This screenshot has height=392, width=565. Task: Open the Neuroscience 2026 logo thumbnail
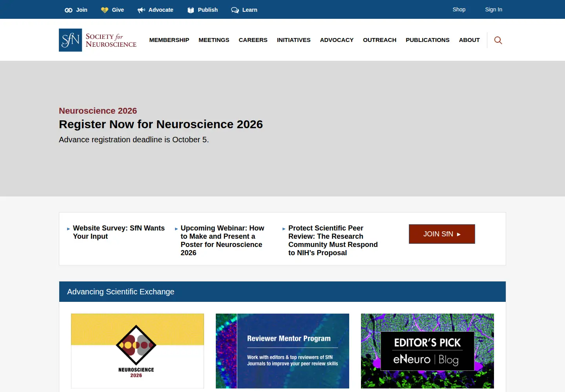(137, 351)
